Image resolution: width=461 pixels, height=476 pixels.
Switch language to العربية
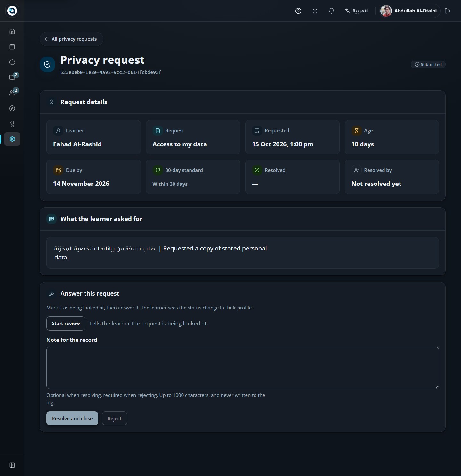point(356,11)
